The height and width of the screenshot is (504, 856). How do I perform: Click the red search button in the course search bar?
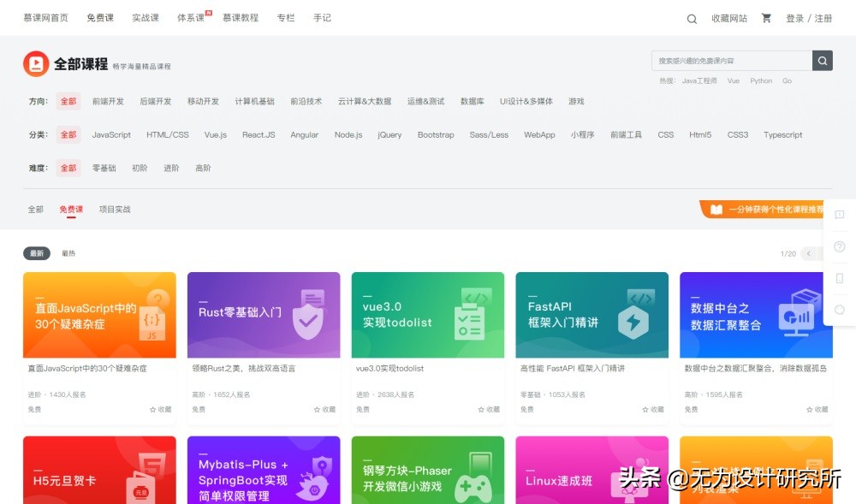(x=822, y=61)
